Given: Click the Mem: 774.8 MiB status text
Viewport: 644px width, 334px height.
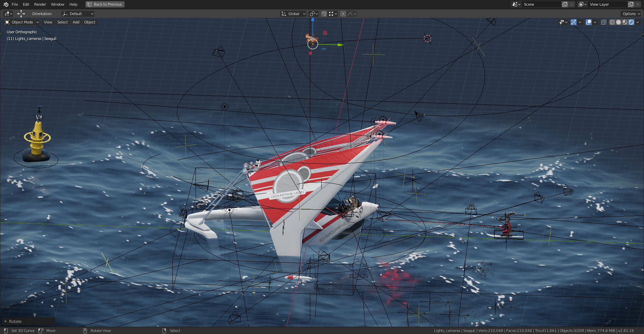Looking at the screenshot, I should tap(601, 331).
